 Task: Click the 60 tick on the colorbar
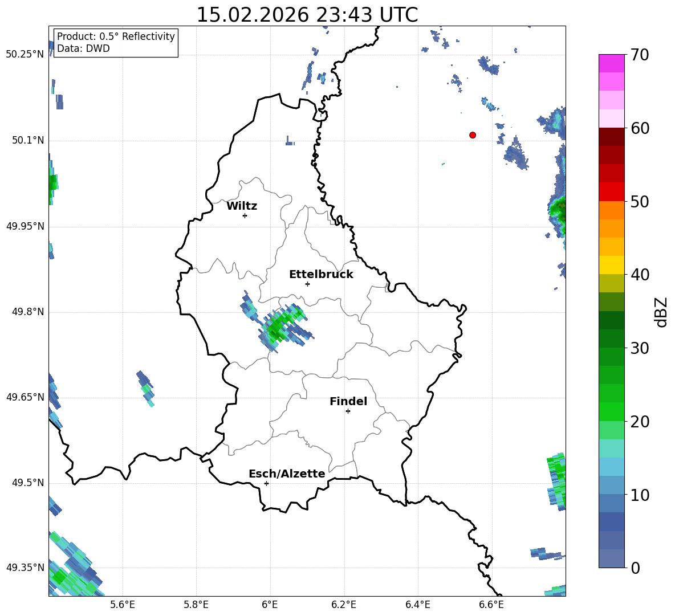click(x=639, y=128)
